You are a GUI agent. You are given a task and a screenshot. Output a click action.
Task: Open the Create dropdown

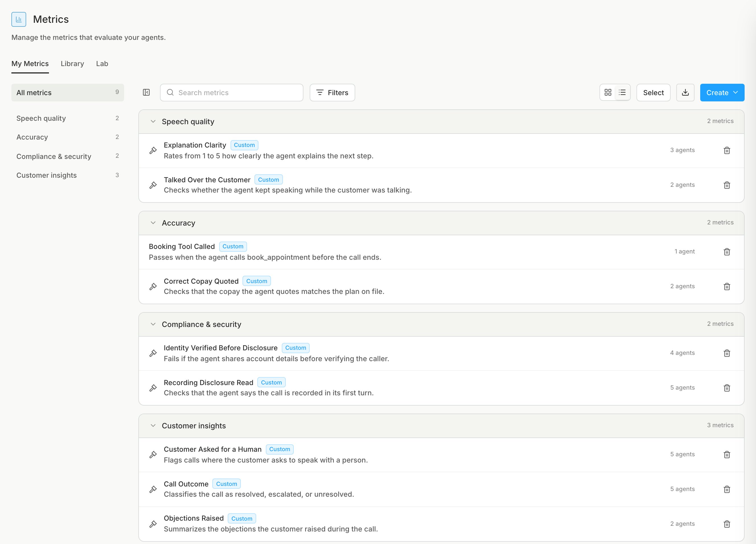[x=722, y=92]
